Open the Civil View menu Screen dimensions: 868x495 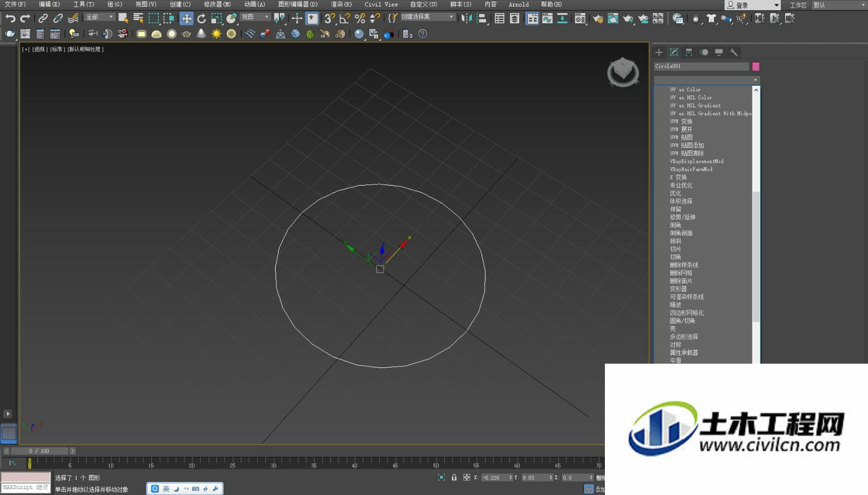tap(381, 4)
